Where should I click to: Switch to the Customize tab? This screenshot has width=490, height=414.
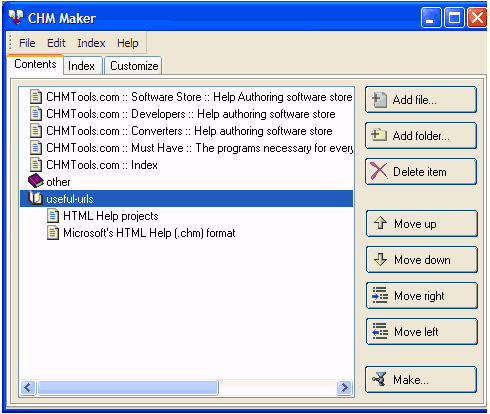(x=134, y=66)
